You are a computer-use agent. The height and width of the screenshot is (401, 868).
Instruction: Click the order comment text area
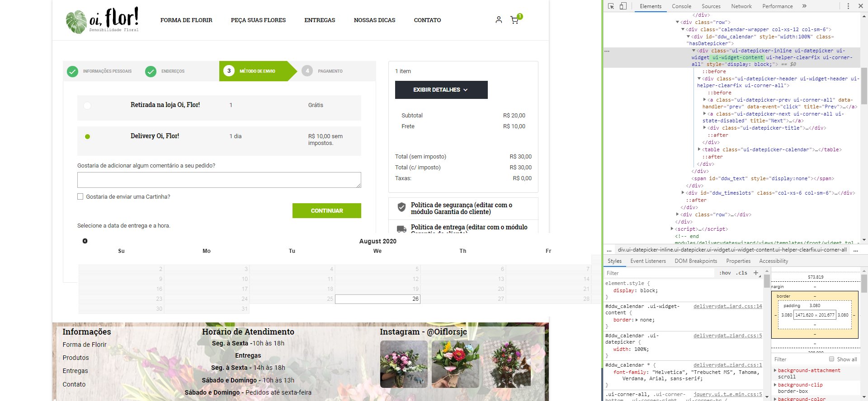pyautogui.click(x=219, y=180)
